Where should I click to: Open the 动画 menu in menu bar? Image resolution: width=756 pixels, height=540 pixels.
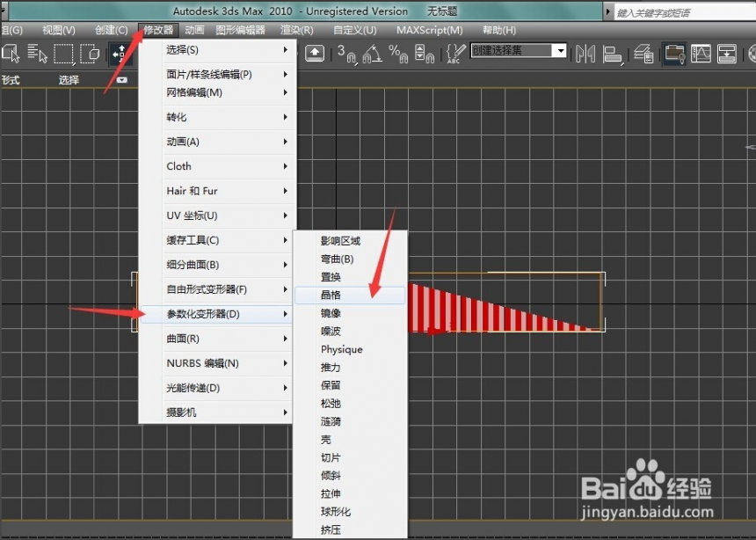pyautogui.click(x=194, y=30)
